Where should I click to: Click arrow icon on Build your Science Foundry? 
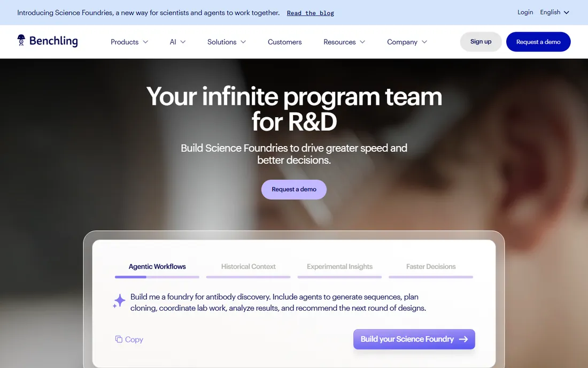point(463,339)
